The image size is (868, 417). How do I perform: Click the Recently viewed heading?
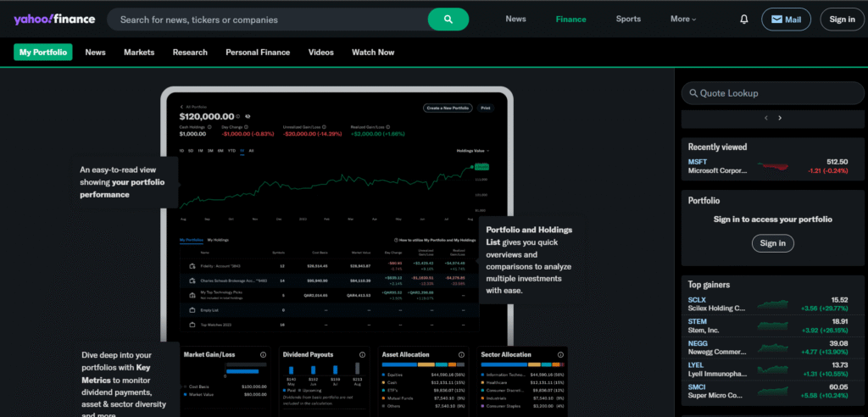tap(717, 147)
